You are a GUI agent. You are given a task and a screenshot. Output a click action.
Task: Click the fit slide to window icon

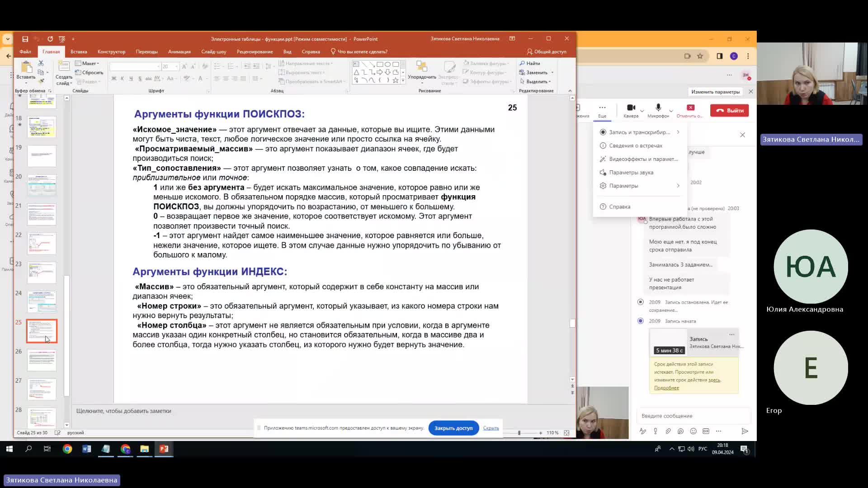566,433
